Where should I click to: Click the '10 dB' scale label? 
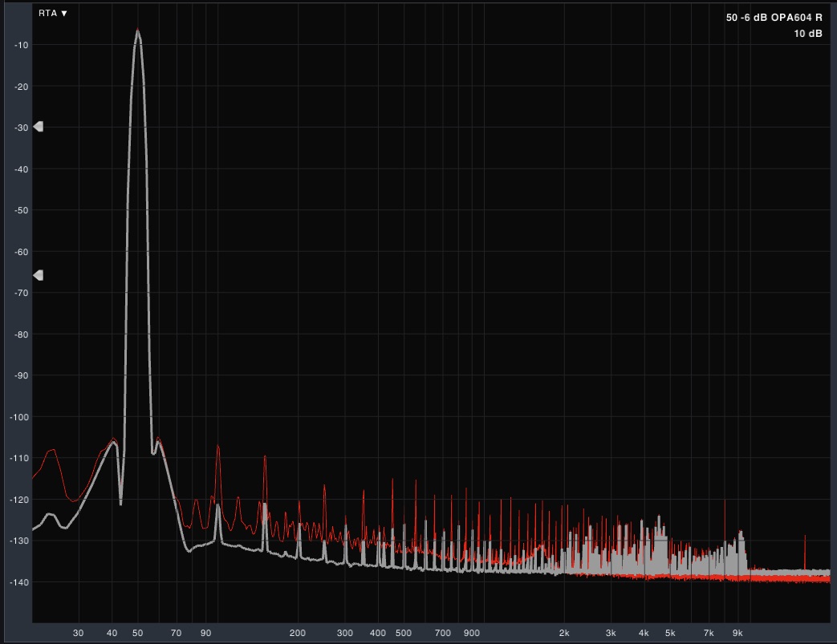pyautogui.click(x=807, y=34)
